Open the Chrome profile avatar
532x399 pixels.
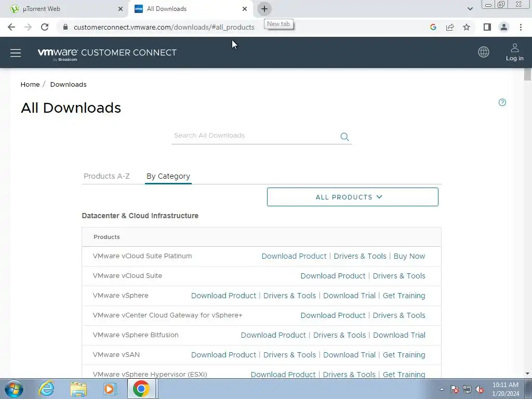point(504,27)
